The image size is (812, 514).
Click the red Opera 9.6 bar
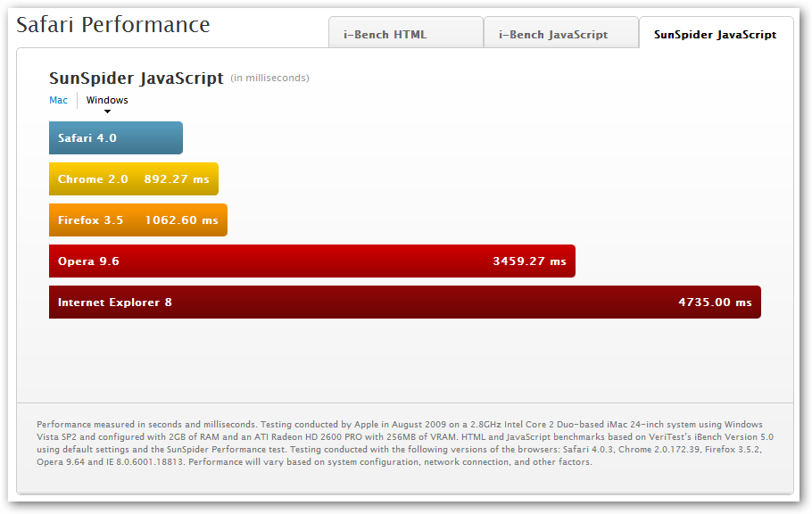click(x=312, y=261)
